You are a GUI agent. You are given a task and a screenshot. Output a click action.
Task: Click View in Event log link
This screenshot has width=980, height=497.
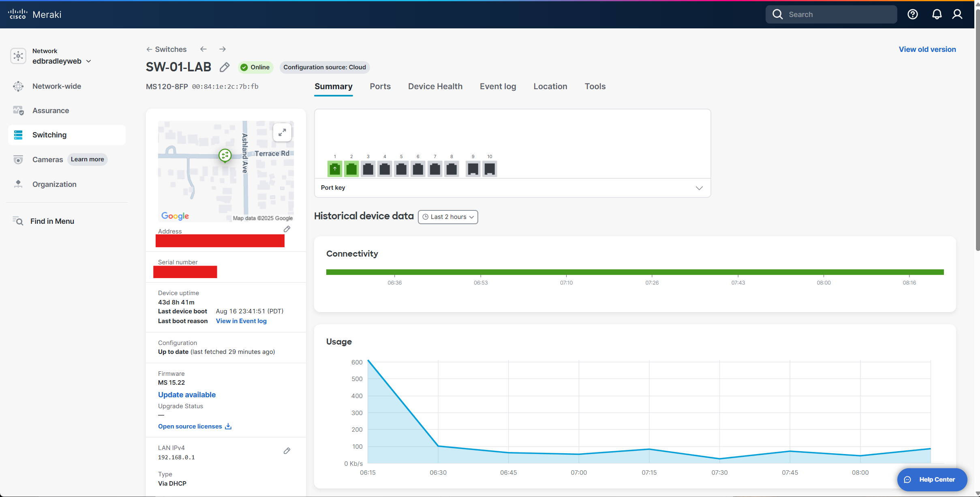[241, 321]
